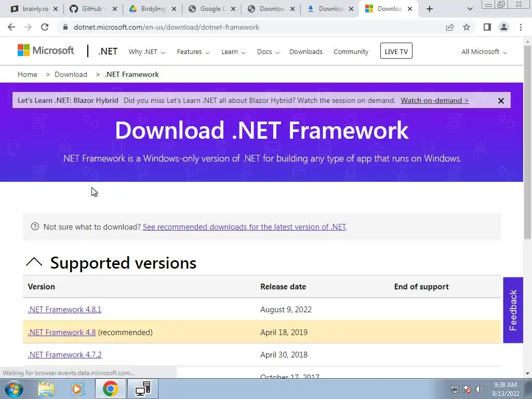532x399 pixels.
Task: Click the Chrome taskbar icon
Action: (110, 389)
